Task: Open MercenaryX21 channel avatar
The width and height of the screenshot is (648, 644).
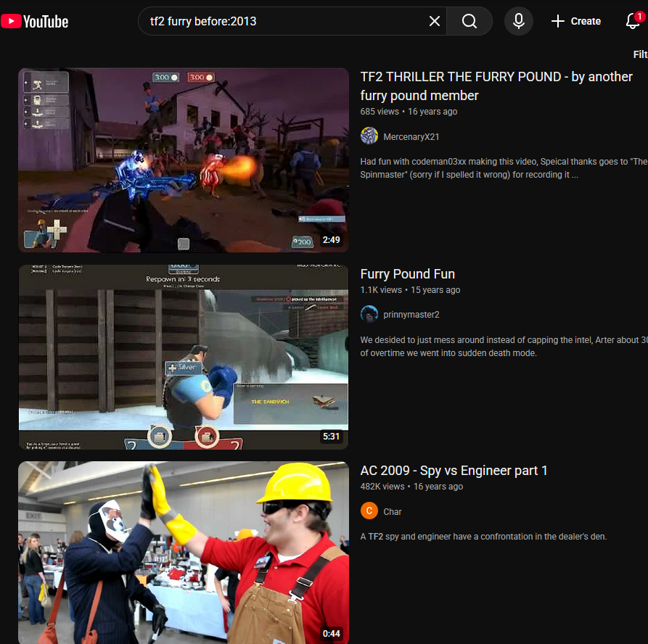Action: (x=369, y=136)
